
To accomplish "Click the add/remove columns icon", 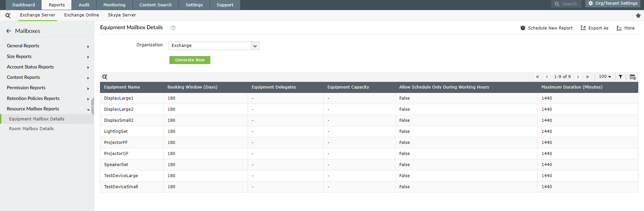I will (x=633, y=77).
